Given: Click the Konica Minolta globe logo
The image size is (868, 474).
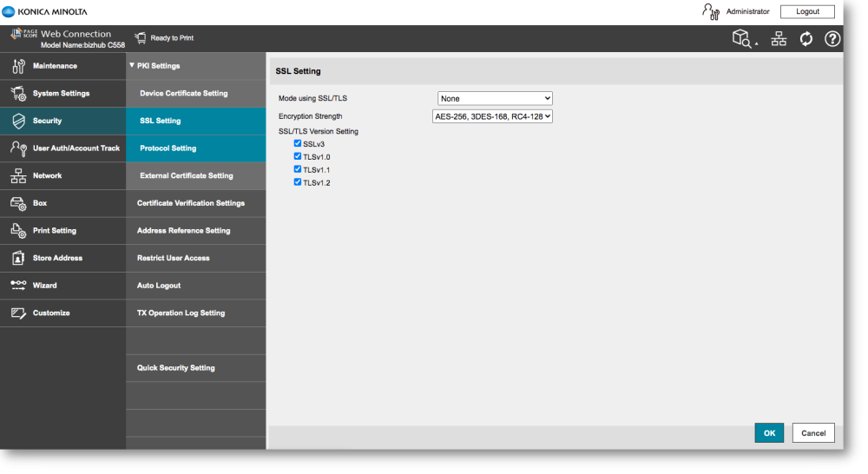Looking at the screenshot, I should pyautogui.click(x=8, y=11).
